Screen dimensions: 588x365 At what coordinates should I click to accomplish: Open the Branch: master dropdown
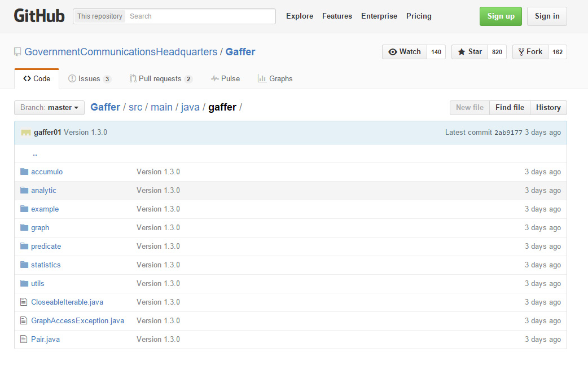click(x=50, y=108)
